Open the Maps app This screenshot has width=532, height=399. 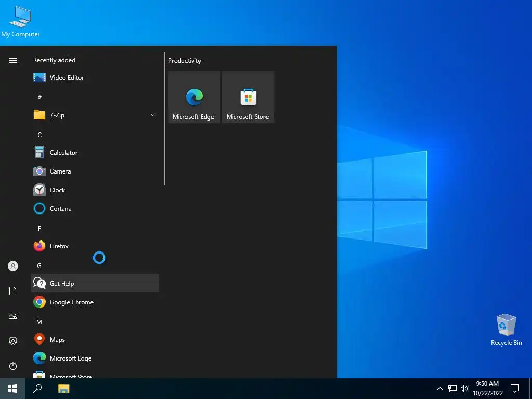pyautogui.click(x=95, y=339)
